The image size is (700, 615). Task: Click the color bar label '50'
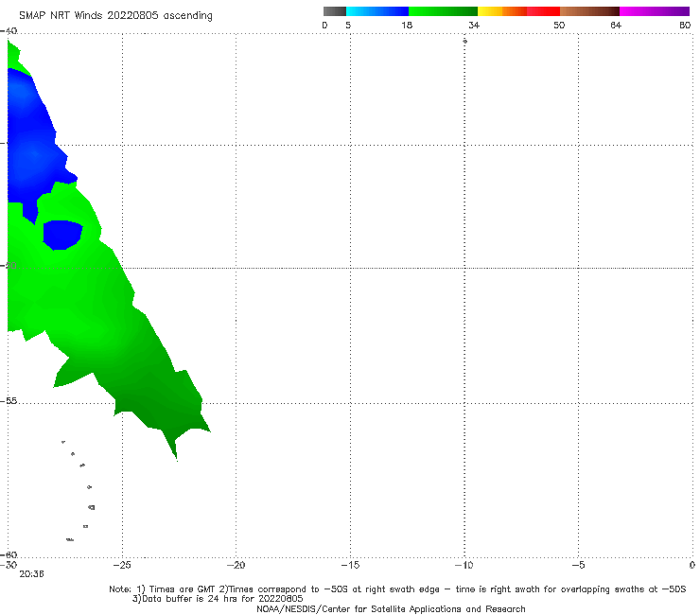point(559,25)
